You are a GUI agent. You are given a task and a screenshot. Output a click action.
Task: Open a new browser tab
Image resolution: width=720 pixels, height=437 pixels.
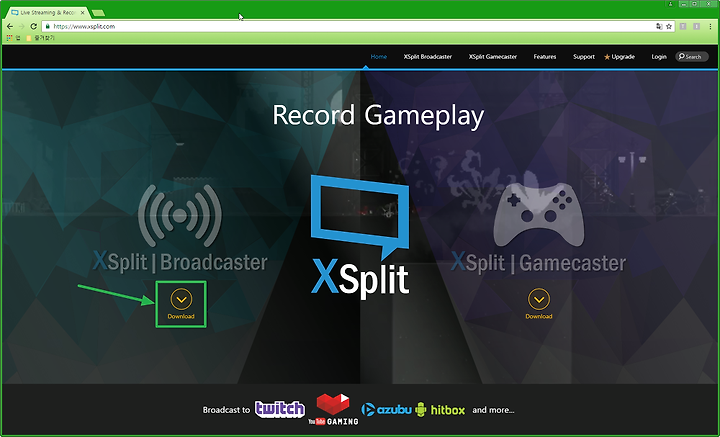point(98,13)
